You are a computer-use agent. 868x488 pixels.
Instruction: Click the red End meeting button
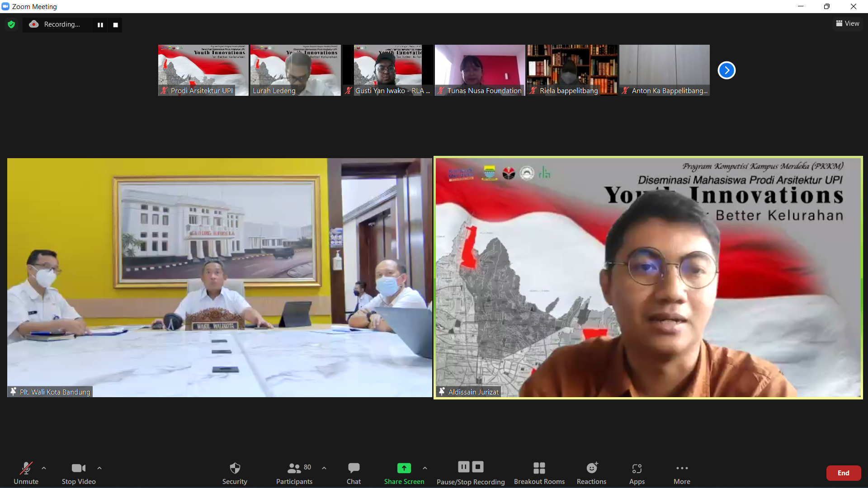coord(844,473)
